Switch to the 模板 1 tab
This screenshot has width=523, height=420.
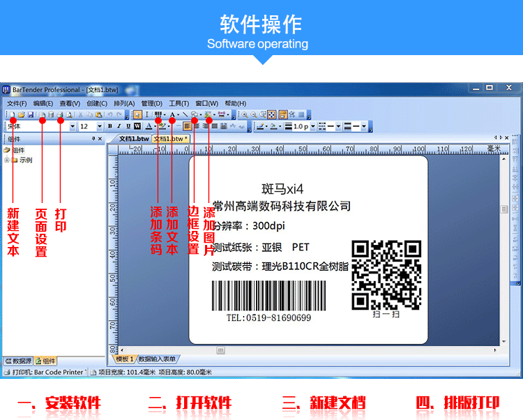(125, 359)
